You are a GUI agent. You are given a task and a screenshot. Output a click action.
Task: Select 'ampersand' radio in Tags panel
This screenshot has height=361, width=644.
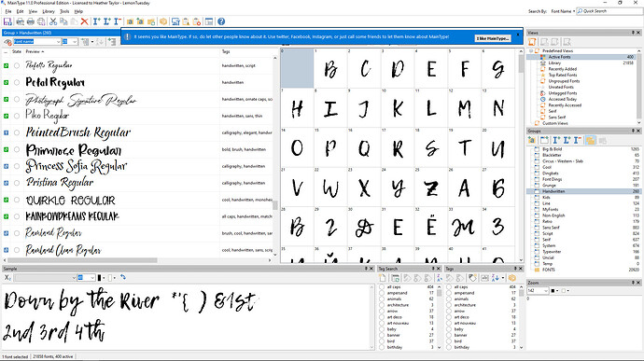point(449,293)
